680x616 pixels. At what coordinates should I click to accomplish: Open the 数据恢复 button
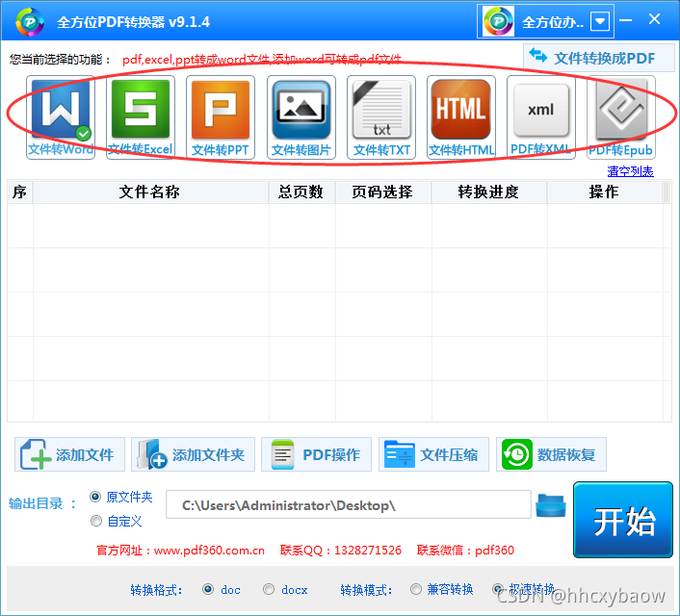tap(551, 454)
